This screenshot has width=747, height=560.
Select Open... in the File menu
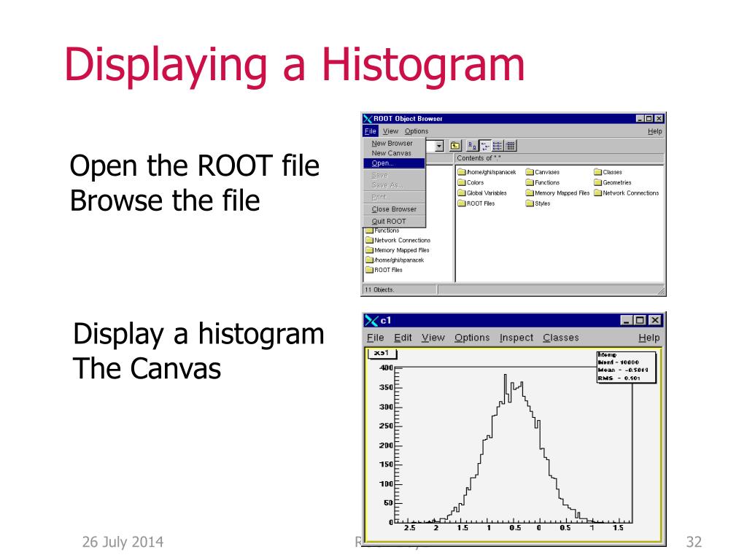(394, 163)
